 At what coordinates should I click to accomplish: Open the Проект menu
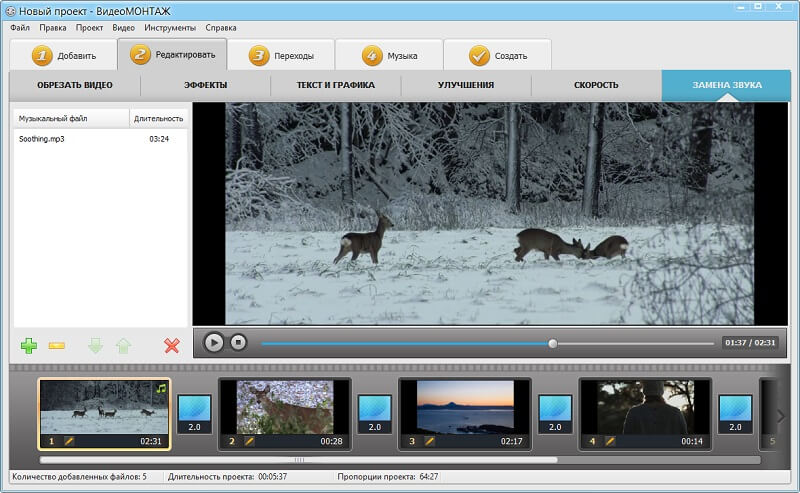coord(90,28)
